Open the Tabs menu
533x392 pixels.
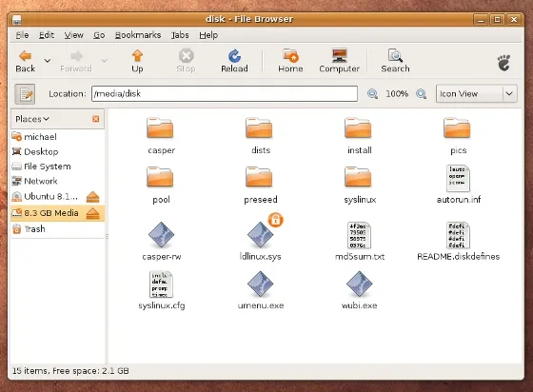180,35
